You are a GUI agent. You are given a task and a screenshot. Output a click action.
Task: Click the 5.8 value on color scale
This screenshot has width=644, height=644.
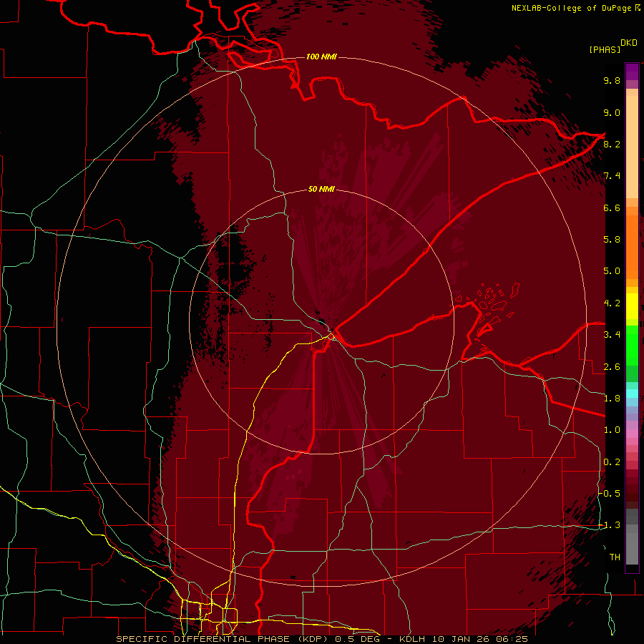612,240
